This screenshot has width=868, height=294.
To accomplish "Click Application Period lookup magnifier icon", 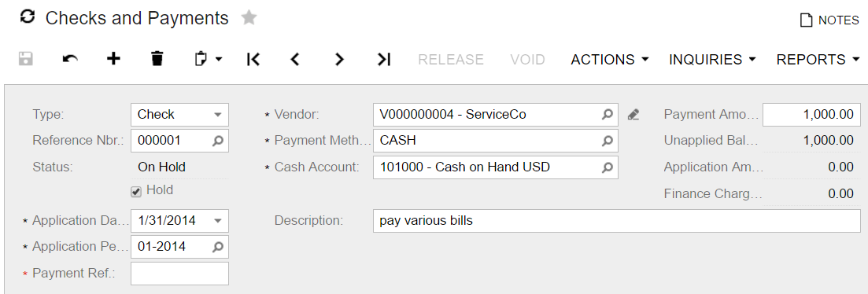I will coord(217,247).
